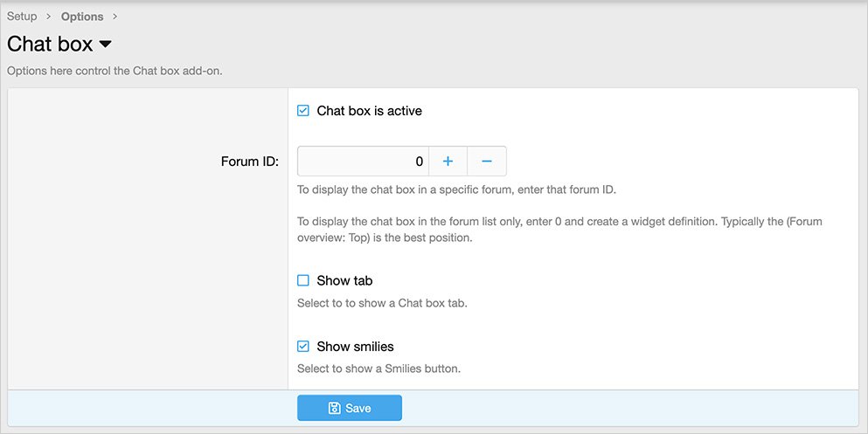Uncheck the Chat box is active checkbox
Image resolution: width=868 pixels, height=434 pixels.
tap(303, 111)
